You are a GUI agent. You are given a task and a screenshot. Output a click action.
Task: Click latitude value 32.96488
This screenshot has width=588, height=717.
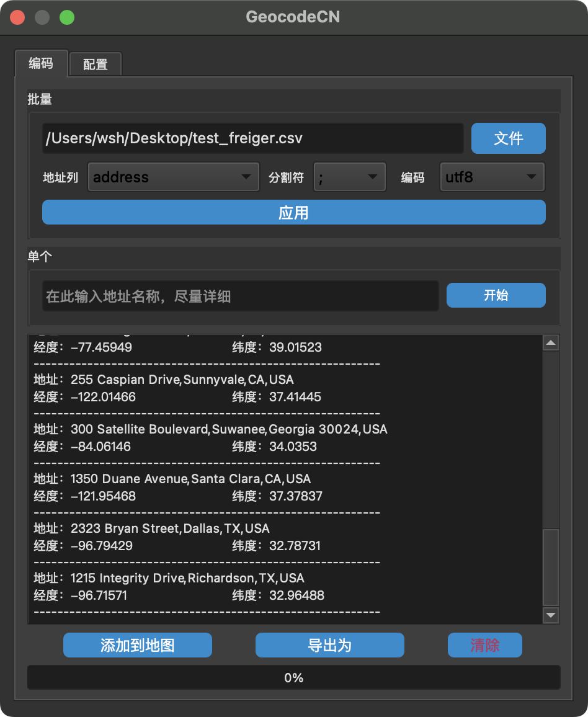(x=296, y=595)
